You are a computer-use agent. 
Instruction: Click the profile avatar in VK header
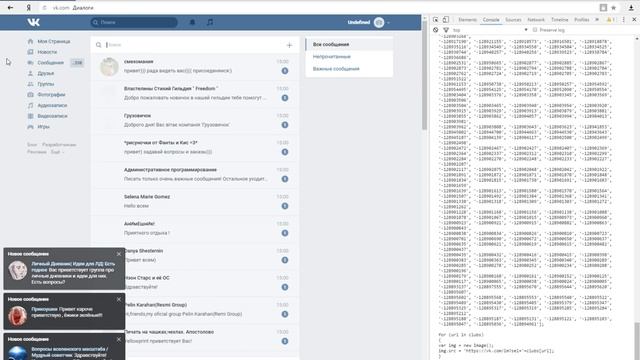point(379,22)
